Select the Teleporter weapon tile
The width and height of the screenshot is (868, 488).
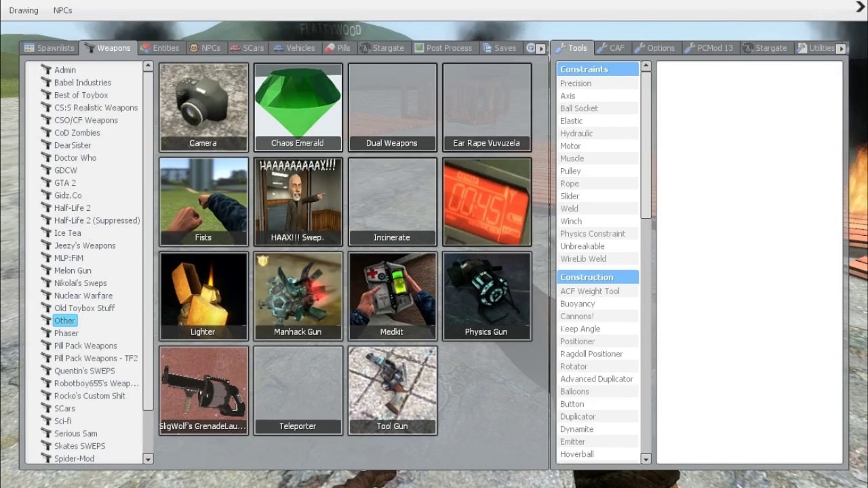[x=298, y=390]
